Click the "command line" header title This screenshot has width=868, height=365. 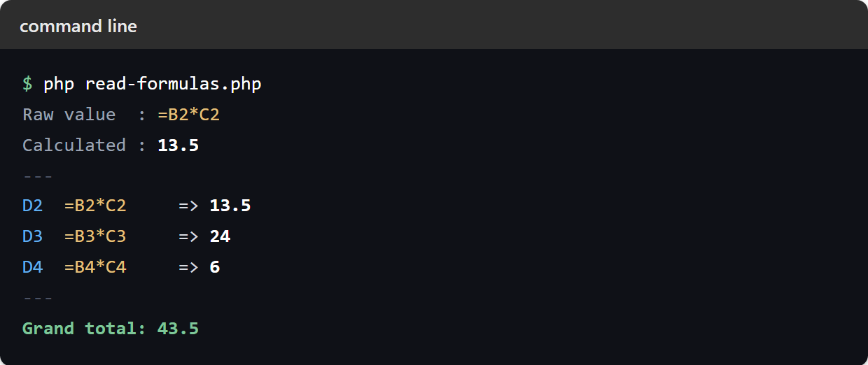78,27
